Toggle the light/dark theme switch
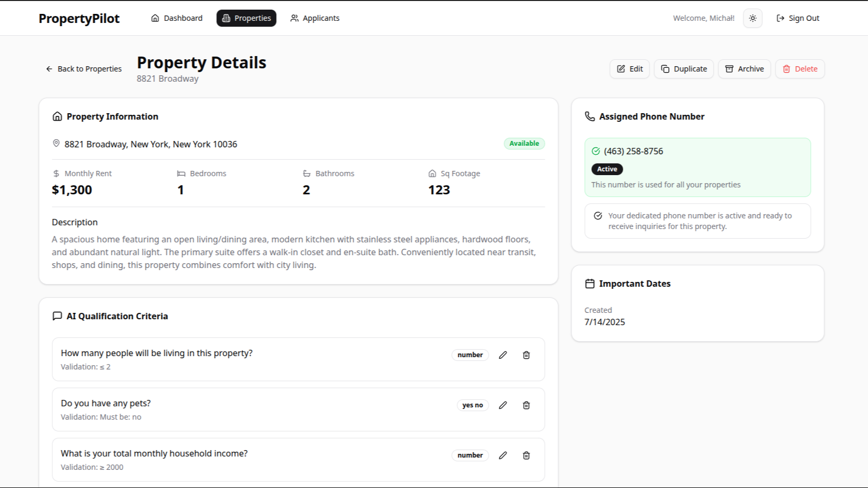The width and height of the screenshot is (868, 488). (753, 18)
